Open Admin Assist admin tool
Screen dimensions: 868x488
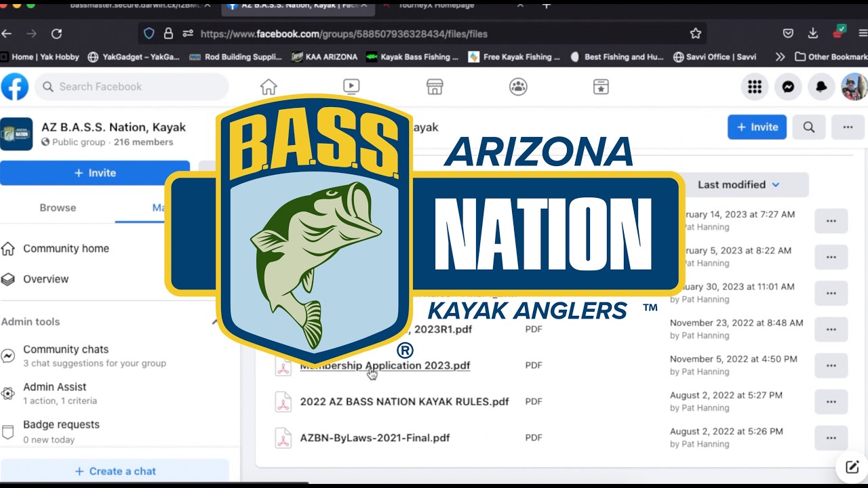point(61,393)
